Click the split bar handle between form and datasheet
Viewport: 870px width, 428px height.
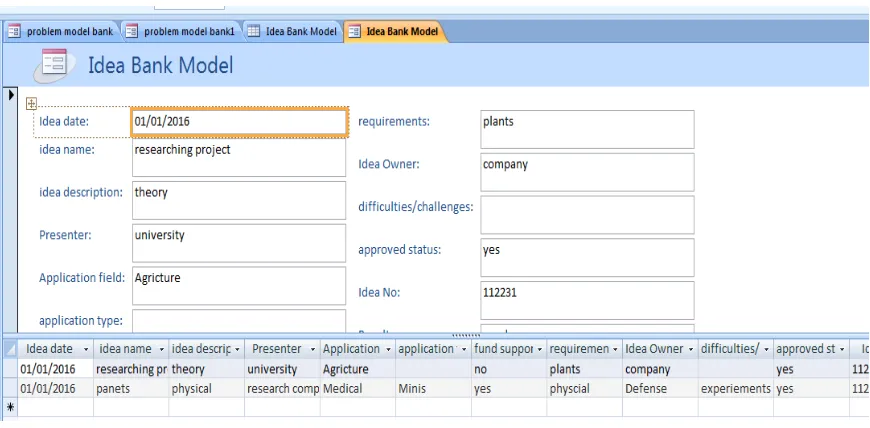466,335
